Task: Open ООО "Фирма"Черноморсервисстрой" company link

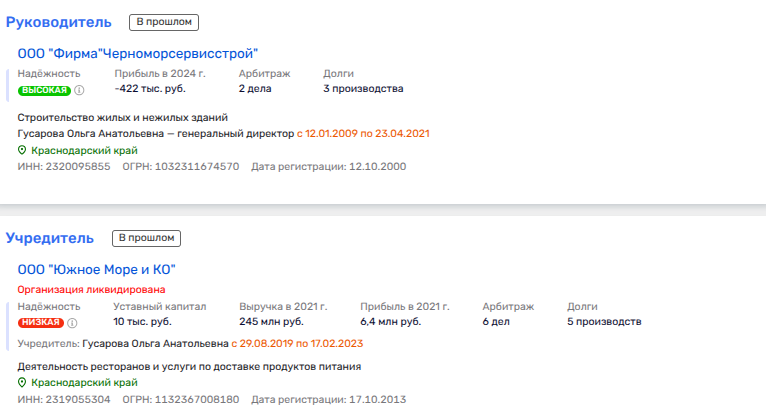Action: tap(138, 53)
